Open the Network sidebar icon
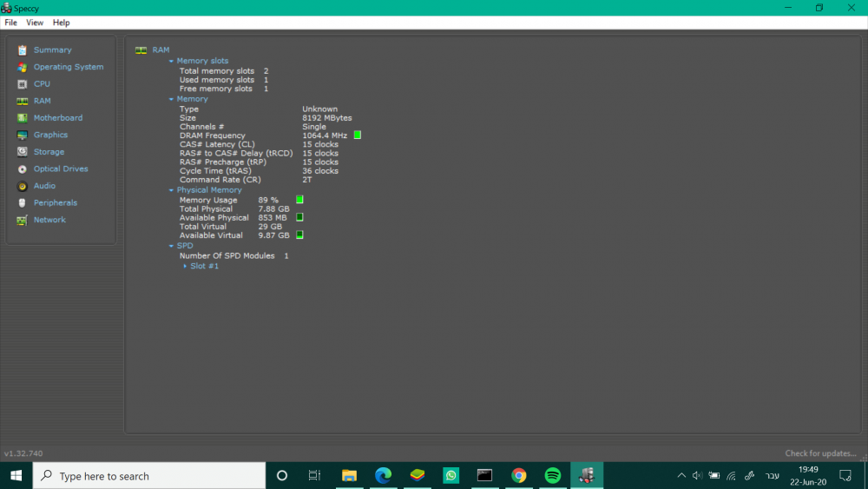Viewport: 868px width, 489px height. 23,221
